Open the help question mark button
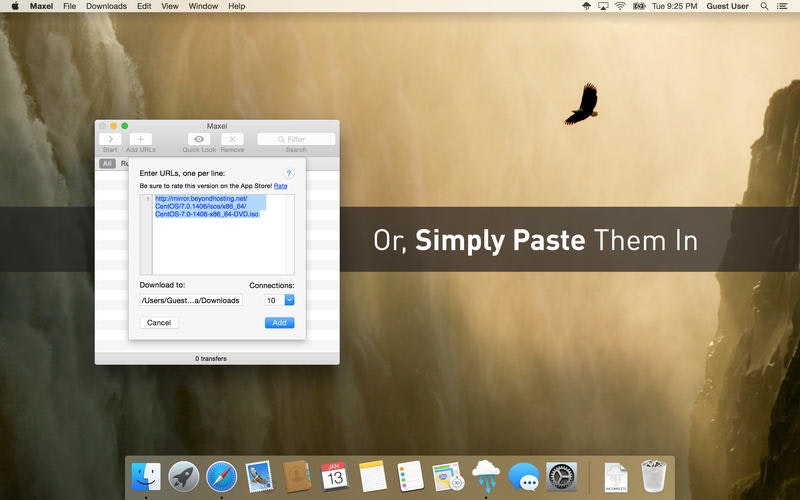Viewport: 800px width, 500px height. click(x=288, y=173)
